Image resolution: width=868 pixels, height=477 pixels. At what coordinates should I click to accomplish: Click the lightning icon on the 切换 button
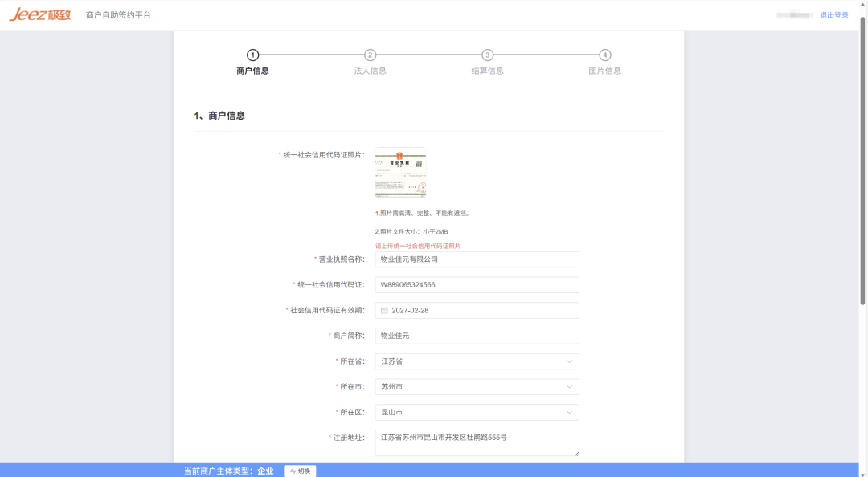[293, 471]
